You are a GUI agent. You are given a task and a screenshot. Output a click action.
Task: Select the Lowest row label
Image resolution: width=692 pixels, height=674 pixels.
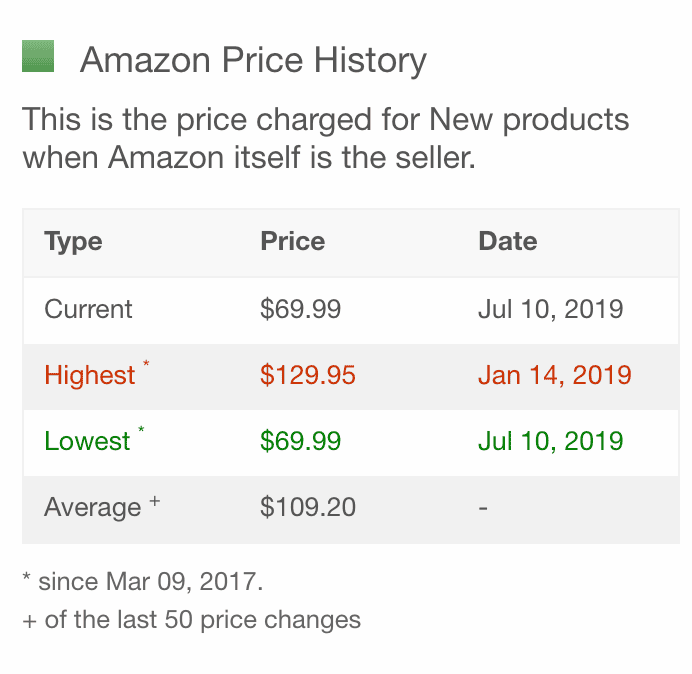(x=87, y=441)
